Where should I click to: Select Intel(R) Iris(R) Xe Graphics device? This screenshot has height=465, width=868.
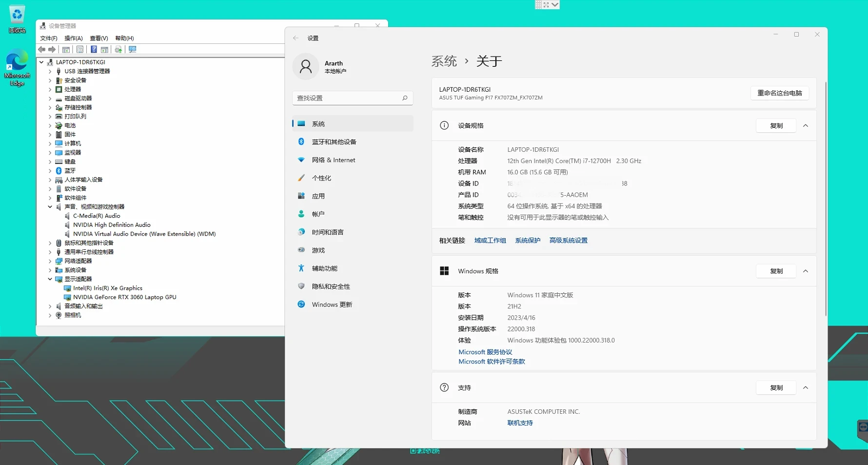click(108, 288)
